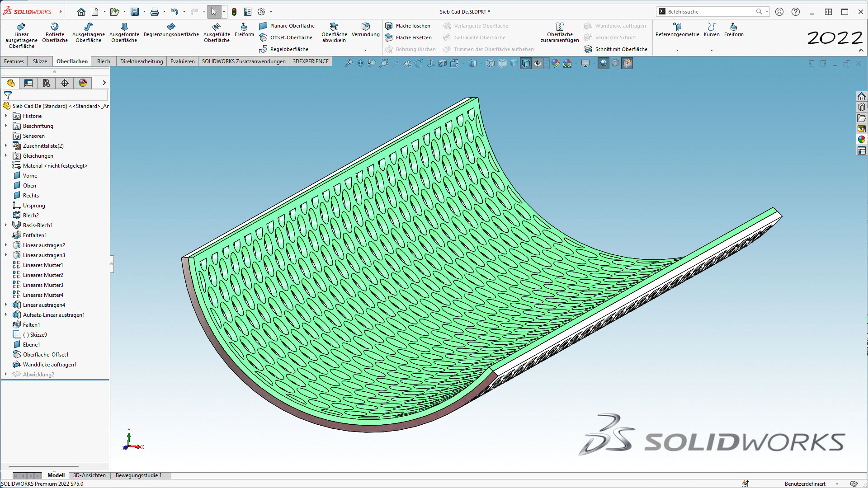
Task: Switch to Features tab
Action: (x=14, y=61)
